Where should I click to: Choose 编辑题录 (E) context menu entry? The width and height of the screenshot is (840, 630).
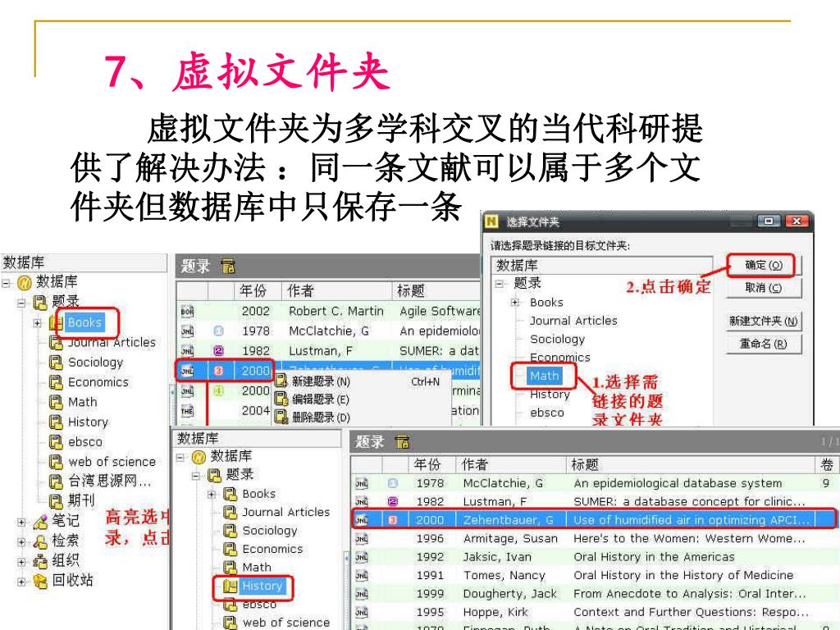(320, 399)
